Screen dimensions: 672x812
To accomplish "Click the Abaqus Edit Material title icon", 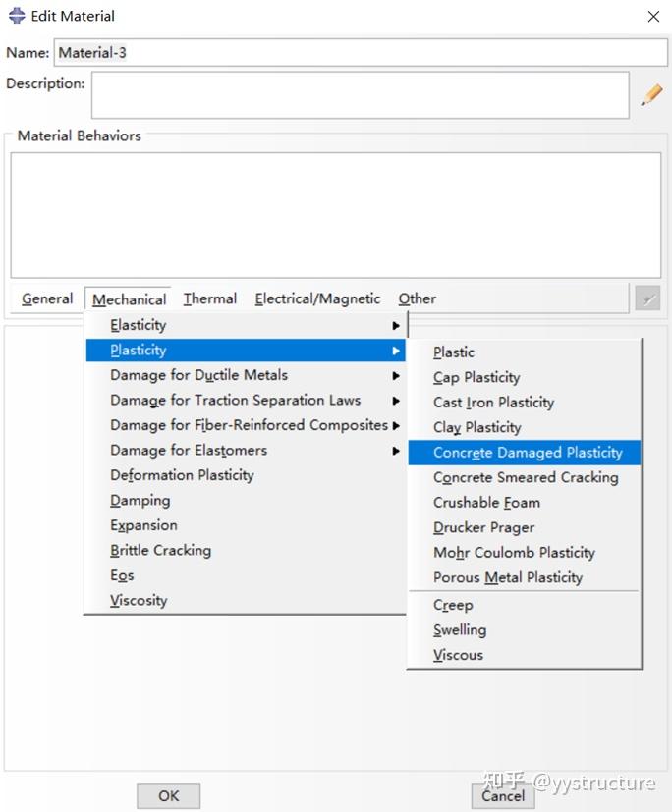I will pyautogui.click(x=16, y=16).
